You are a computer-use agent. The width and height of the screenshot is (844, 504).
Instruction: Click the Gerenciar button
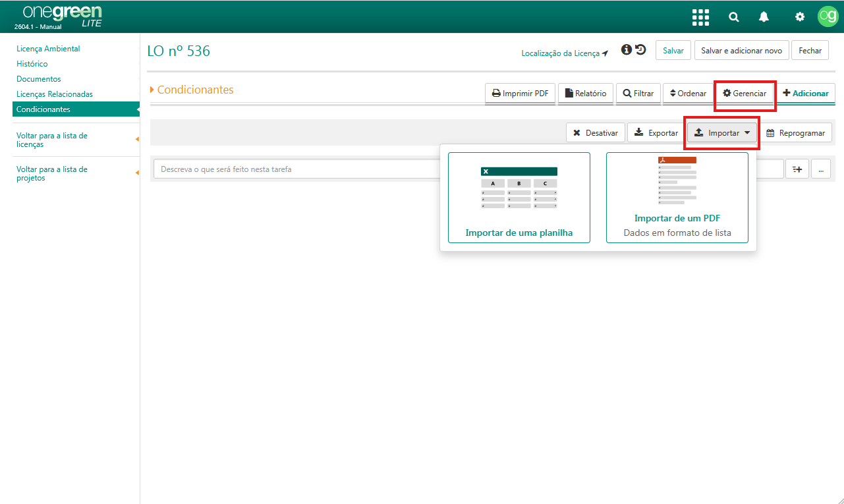pyautogui.click(x=745, y=94)
